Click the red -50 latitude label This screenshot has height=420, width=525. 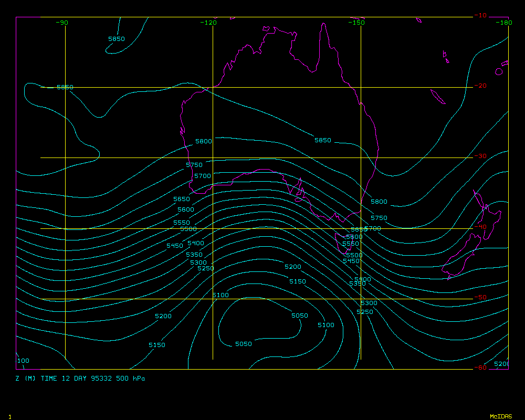click(480, 297)
